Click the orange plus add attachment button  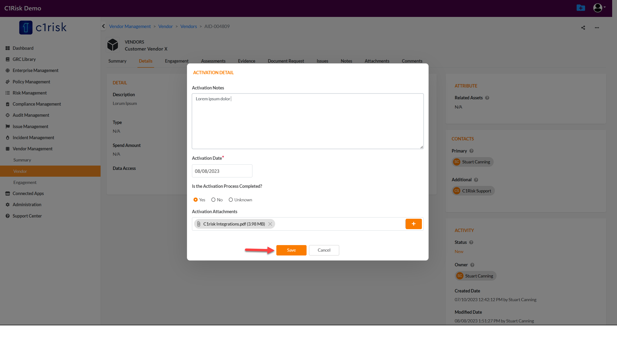(413, 224)
